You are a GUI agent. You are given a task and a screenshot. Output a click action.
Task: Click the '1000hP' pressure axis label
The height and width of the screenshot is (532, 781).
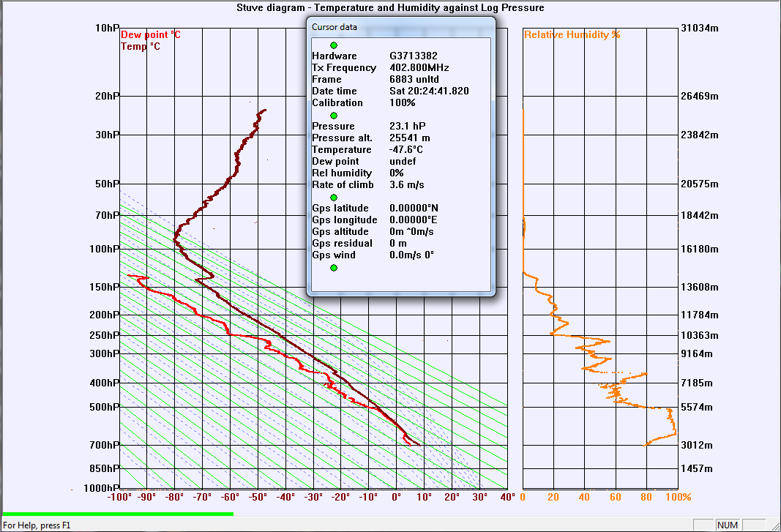click(x=102, y=488)
